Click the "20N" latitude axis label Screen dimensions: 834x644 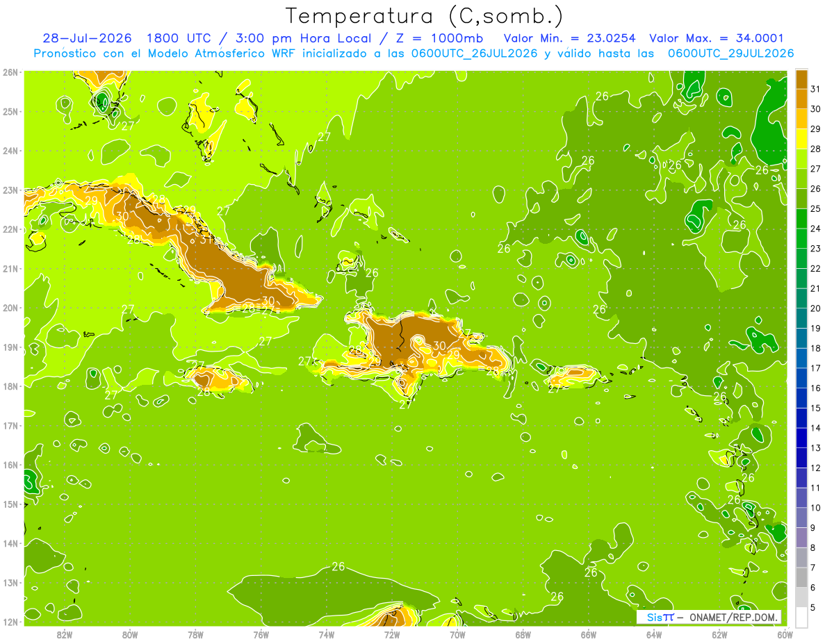pos(10,308)
